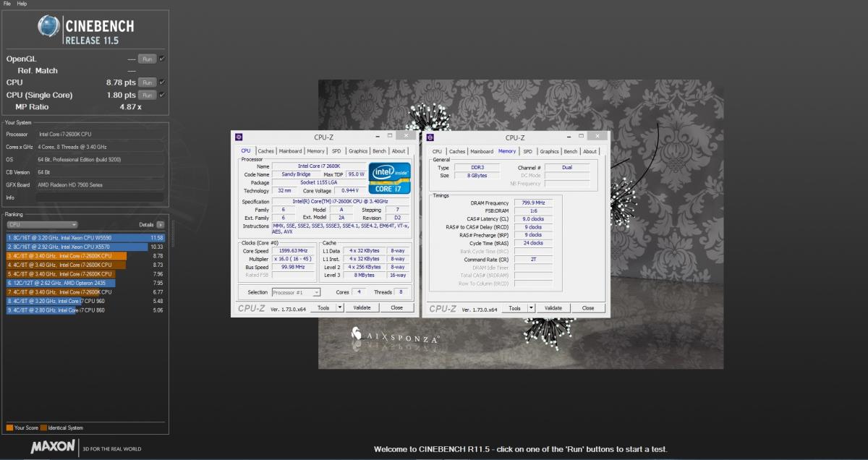Expand Tools arrow in left CPU-Z window
This screenshot has width=868, height=460.
pos(340,307)
